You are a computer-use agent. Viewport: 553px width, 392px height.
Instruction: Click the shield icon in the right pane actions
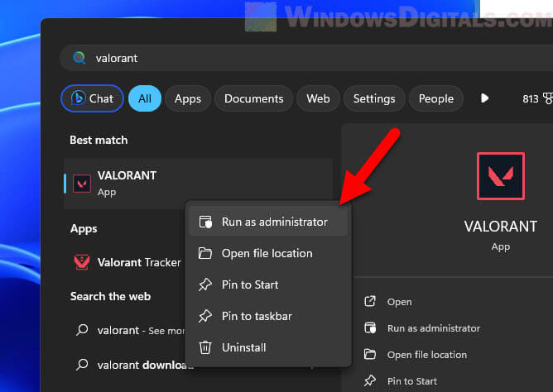370,327
